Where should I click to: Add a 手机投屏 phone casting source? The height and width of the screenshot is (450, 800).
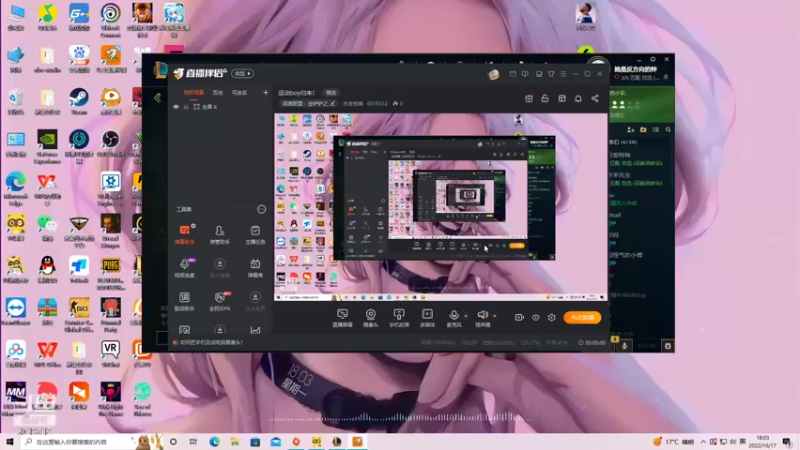(399, 317)
